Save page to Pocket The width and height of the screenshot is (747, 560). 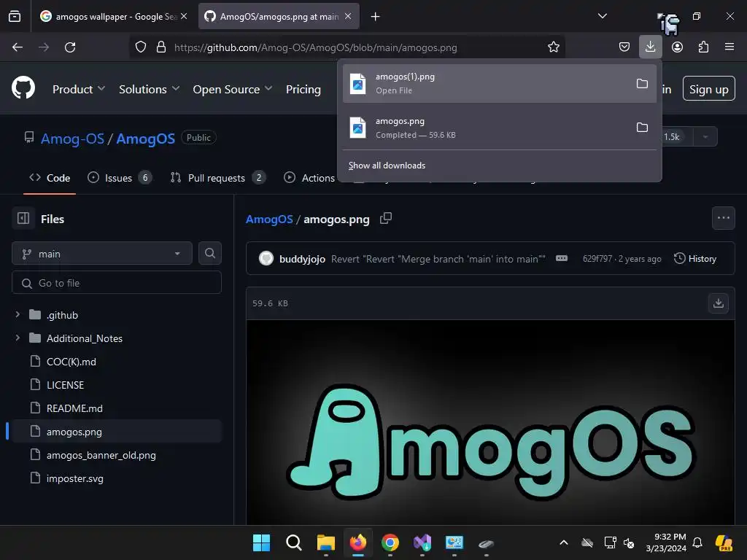(x=624, y=47)
